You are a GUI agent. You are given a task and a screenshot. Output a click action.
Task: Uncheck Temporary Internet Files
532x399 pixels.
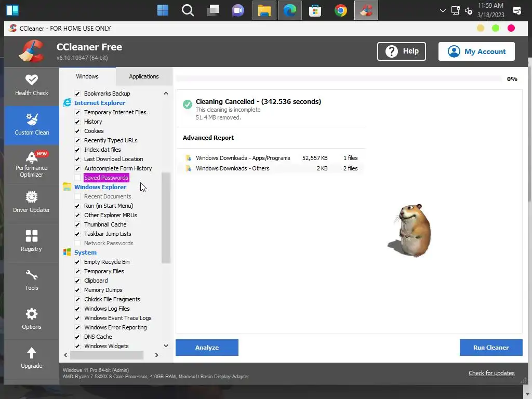pyautogui.click(x=77, y=112)
